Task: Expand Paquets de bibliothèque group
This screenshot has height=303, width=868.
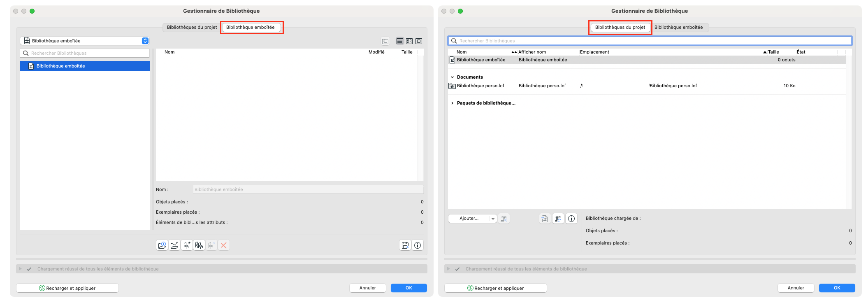Action: click(x=453, y=103)
